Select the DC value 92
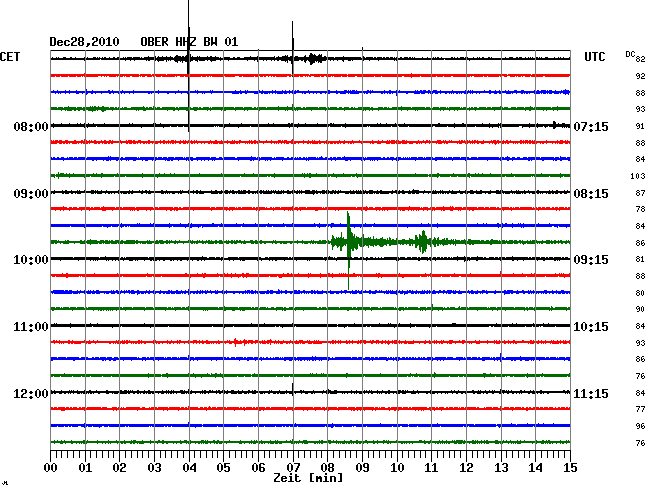This screenshot has height=494, width=650. click(640, 76)
